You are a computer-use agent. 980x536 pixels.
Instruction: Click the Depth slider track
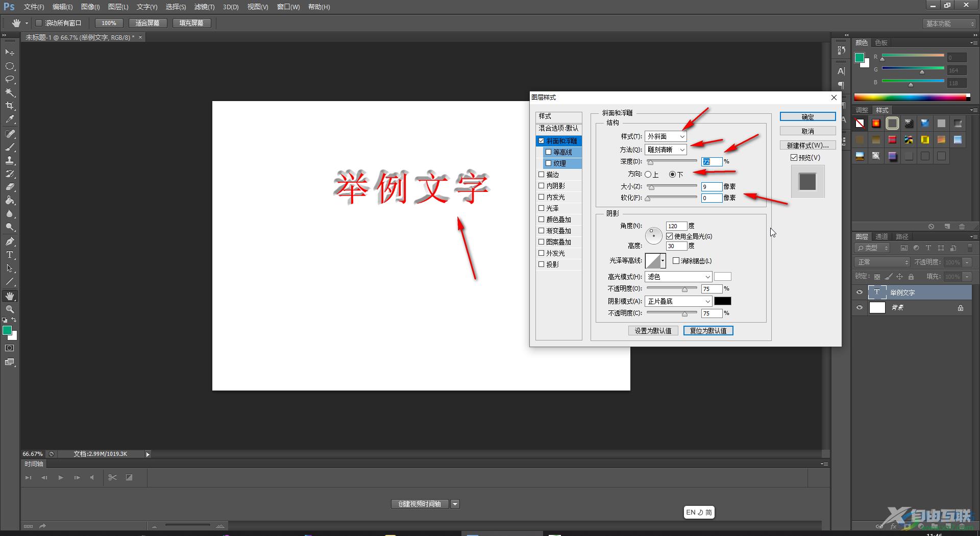671,161
